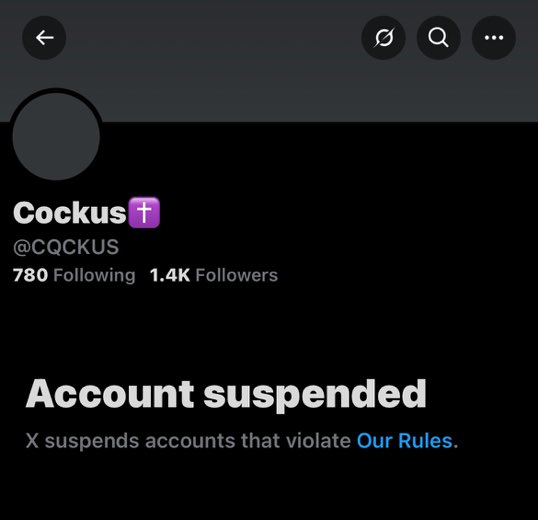The image size is (538, 520).
Task: Open Grok via the slashed-circle icon
Action: tap(384, 38)
